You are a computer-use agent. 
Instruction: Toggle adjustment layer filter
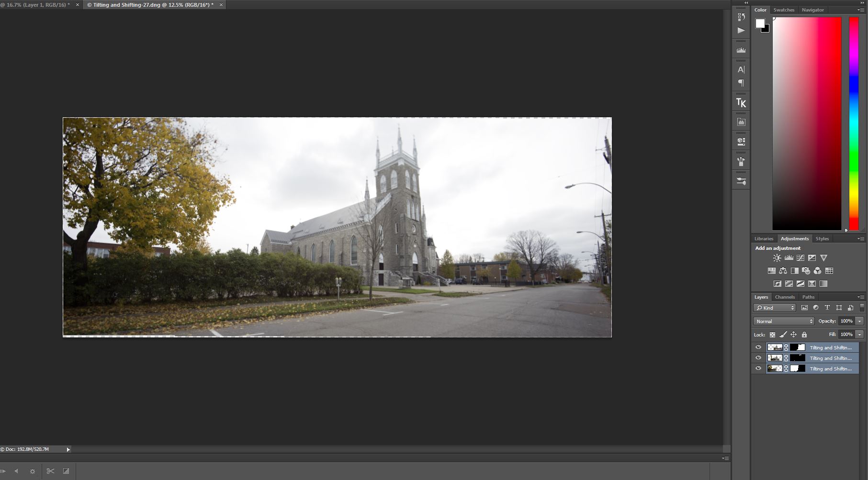(816, 308)
